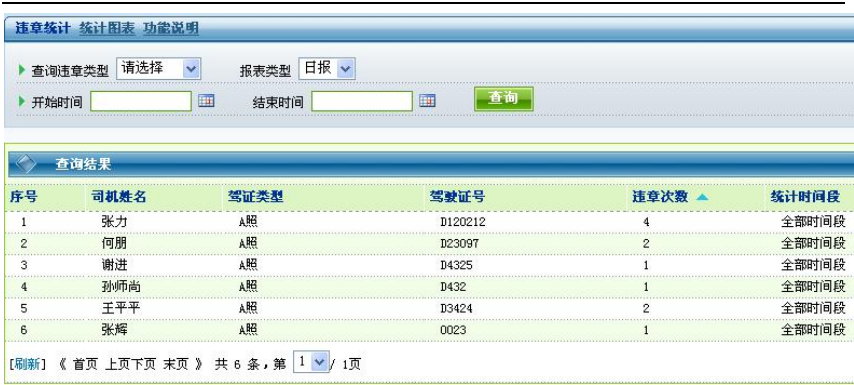The width and height of the screenshot is (854, 385).
Task: Select driver name 孙师尚
Action: [121, 286]
